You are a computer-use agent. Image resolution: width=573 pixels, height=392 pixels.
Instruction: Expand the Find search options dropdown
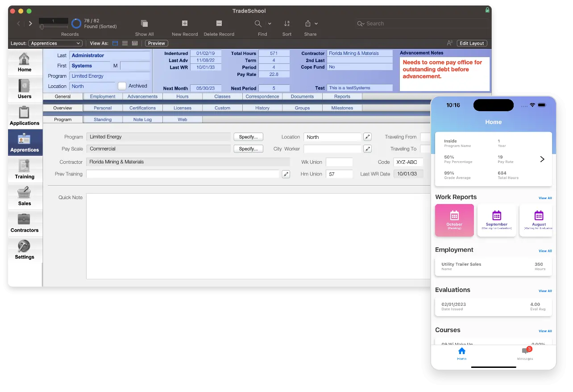click(x=270, y=23)
